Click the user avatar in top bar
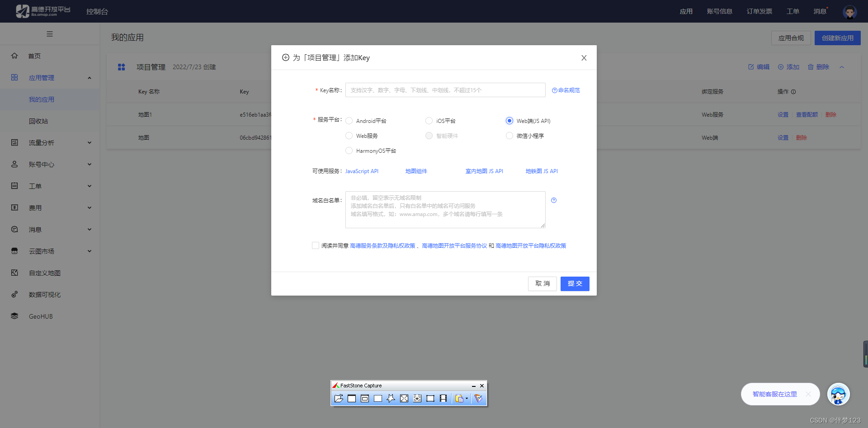This screenshot has height=428, width=868. coord(850,11)
